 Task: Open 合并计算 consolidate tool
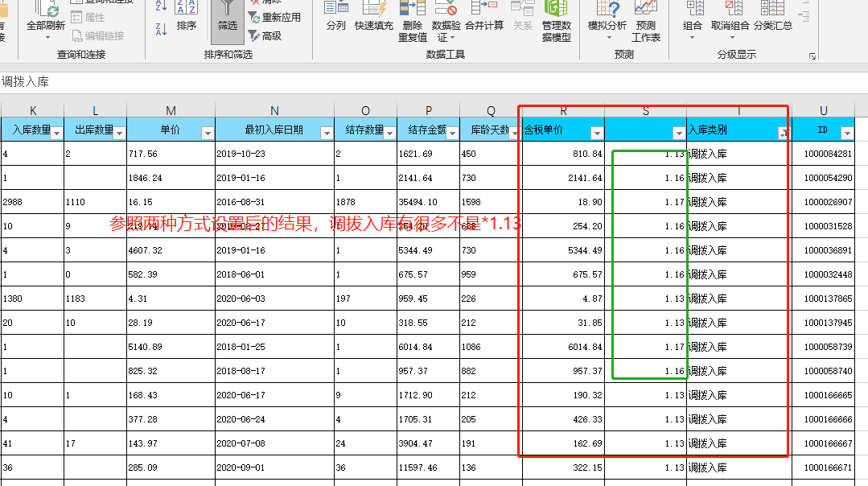(x=484, y=17)
